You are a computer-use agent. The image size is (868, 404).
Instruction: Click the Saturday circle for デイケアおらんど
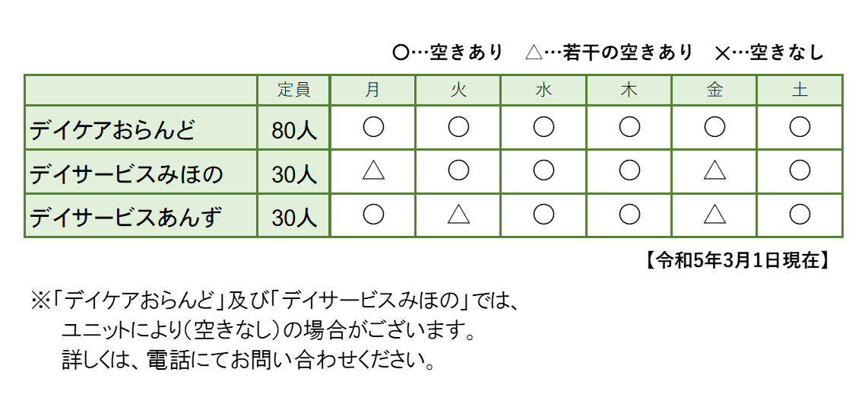click(x=800, y=127)
